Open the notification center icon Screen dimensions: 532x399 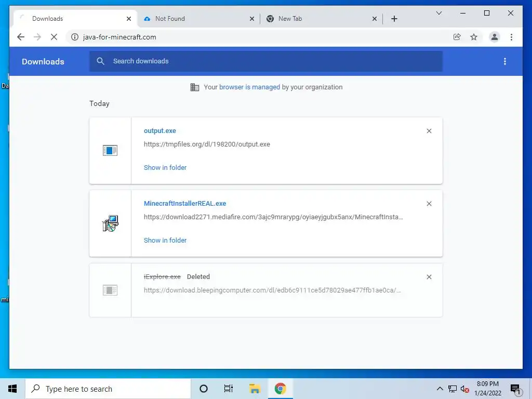coord(515,389)
